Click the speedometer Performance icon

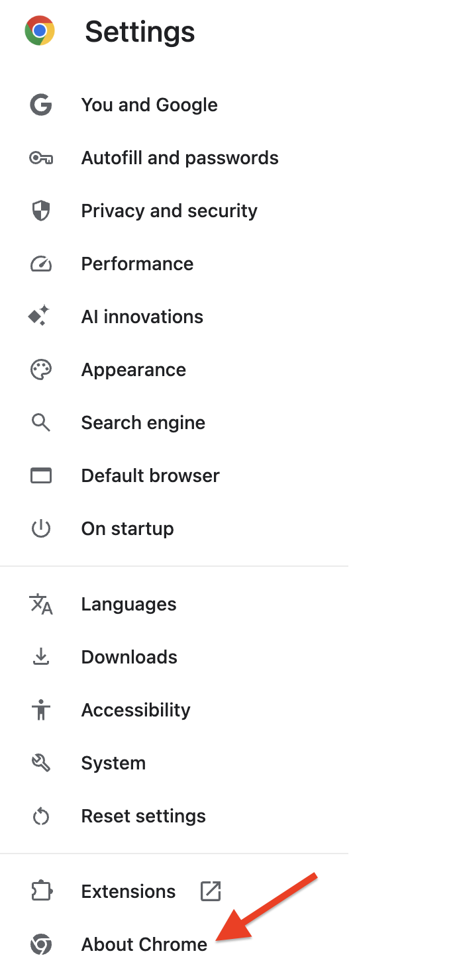(41, 264)
